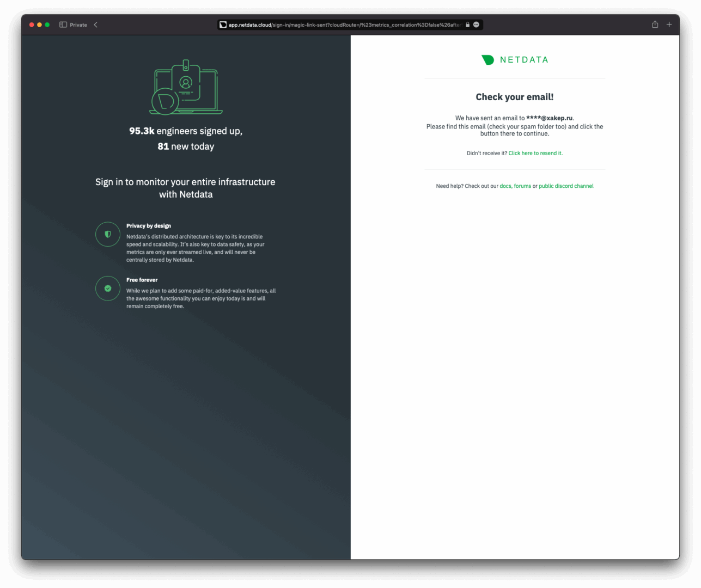Click the lock icon in address bar
The height and width of the screenshot is (588, 701).
(467, 24)
